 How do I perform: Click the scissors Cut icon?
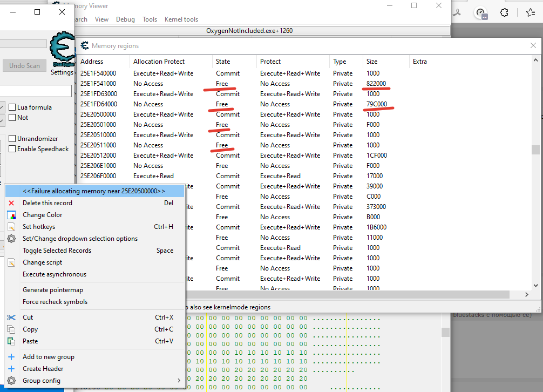(x=11, y=317)
